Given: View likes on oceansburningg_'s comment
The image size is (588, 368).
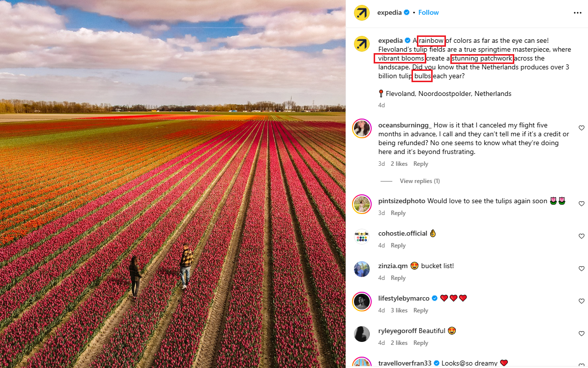Looking at the screenshot, I should pos(399,163).
